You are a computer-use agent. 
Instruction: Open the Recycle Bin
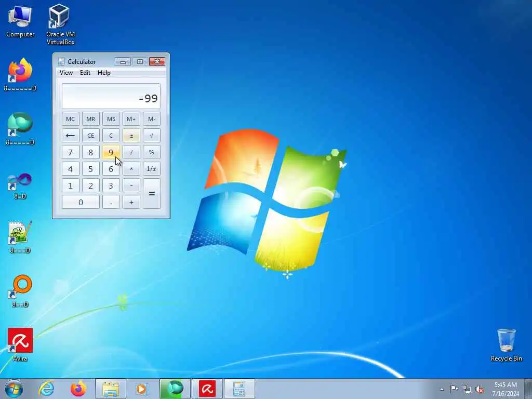tap(506, 345)
